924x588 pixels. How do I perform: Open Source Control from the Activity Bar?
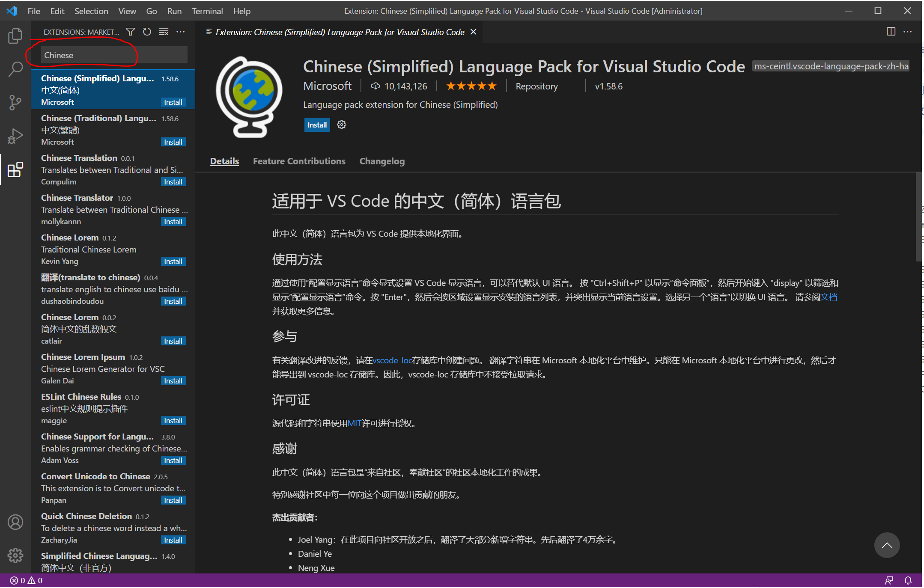pyautogui.click(x=15, y=103)
